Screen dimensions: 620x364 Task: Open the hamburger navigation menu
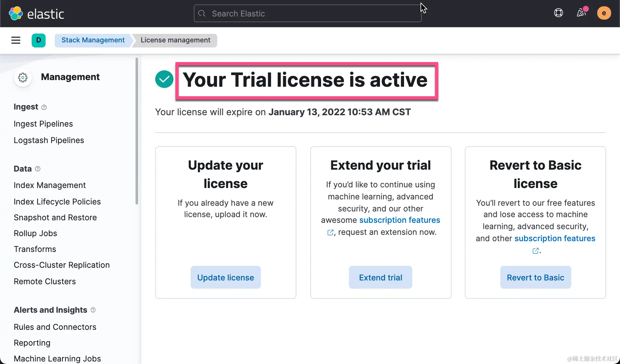[x=16, y=40]
